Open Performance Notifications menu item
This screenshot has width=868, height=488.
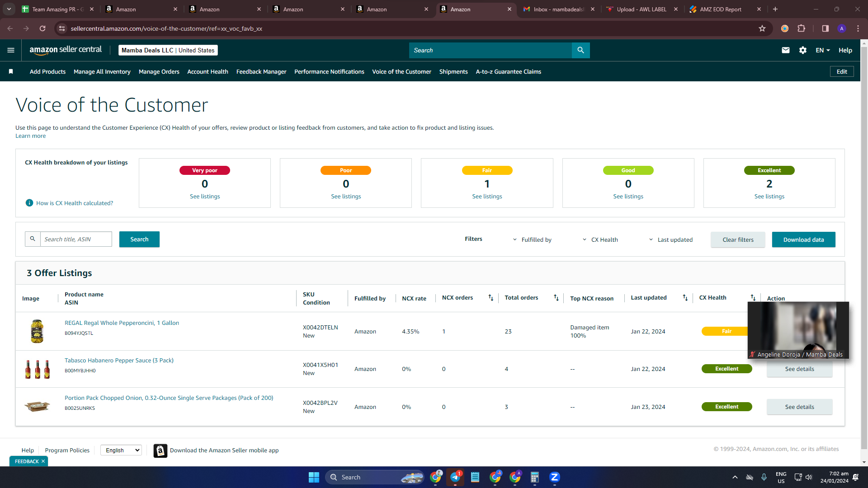coord(329,71)
